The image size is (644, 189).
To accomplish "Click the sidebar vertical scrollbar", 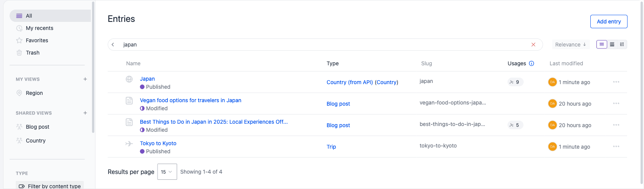I will (93, 67).
